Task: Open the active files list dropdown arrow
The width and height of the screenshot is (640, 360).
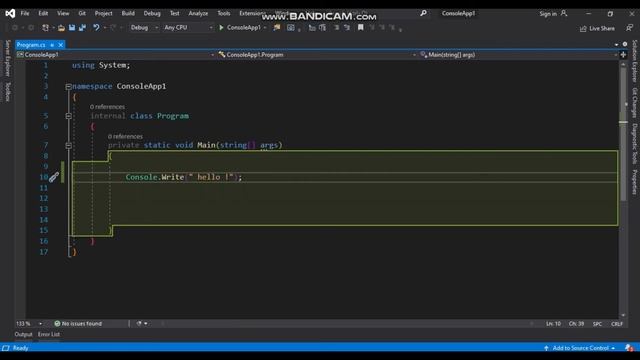Action: (616, 44)
